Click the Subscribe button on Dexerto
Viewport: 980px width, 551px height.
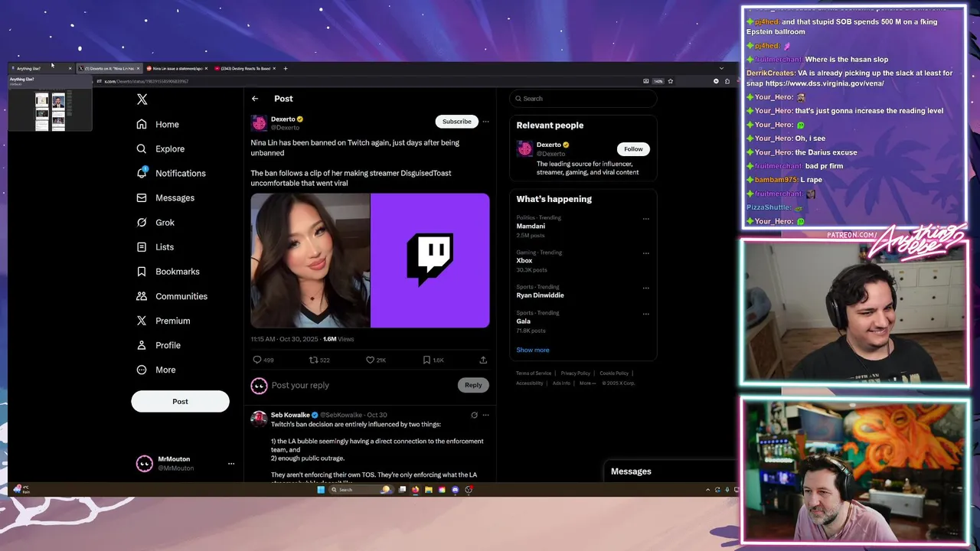(456, 122)
